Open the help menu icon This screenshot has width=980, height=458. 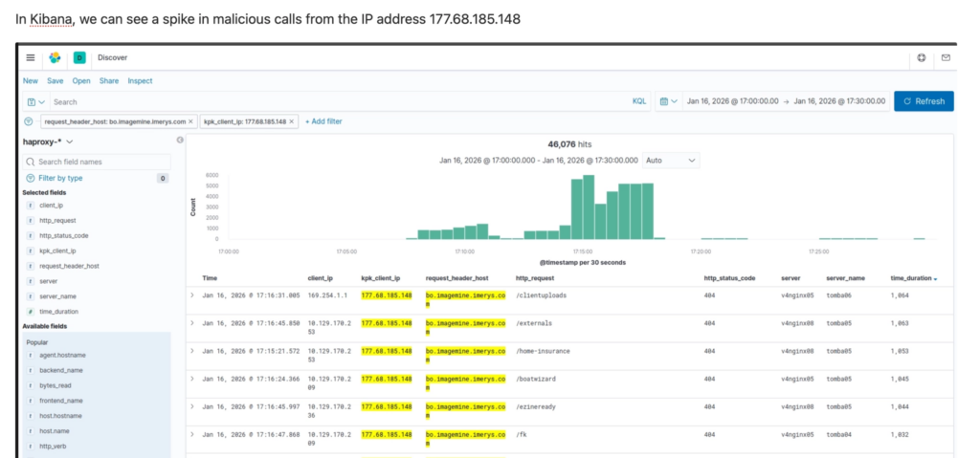point(921,57)
